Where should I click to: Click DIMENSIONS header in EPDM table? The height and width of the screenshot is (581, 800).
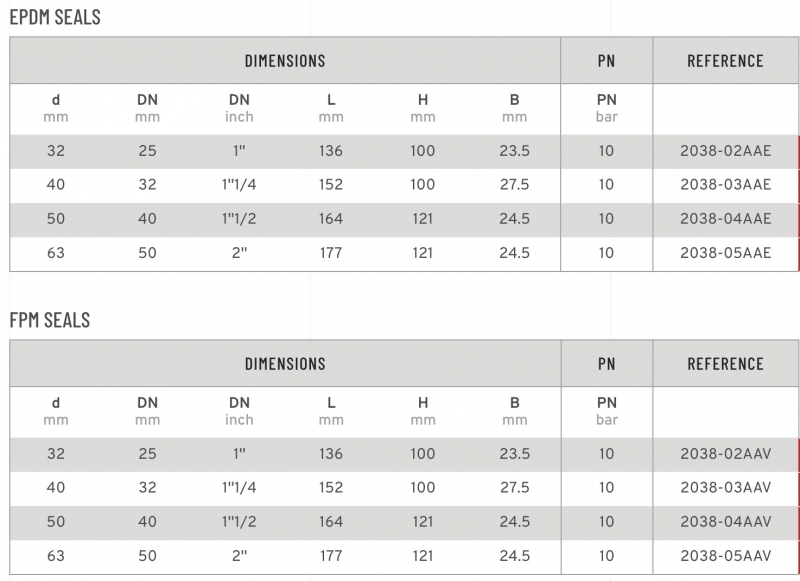pos(285,61)
